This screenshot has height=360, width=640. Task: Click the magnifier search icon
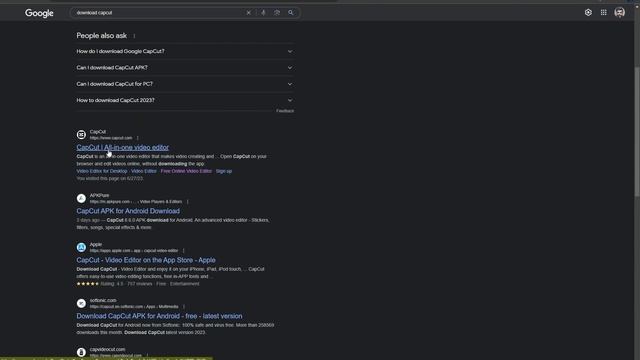[x=291, y=13]
